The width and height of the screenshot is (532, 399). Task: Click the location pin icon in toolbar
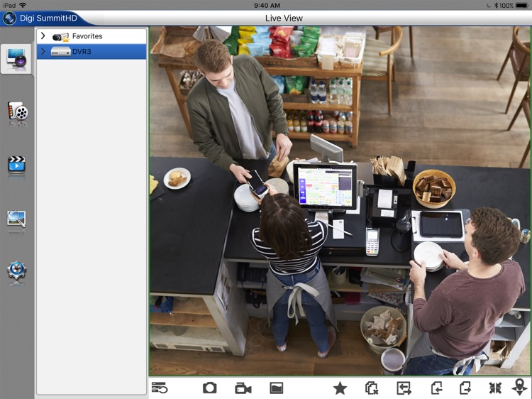(521, 388)
